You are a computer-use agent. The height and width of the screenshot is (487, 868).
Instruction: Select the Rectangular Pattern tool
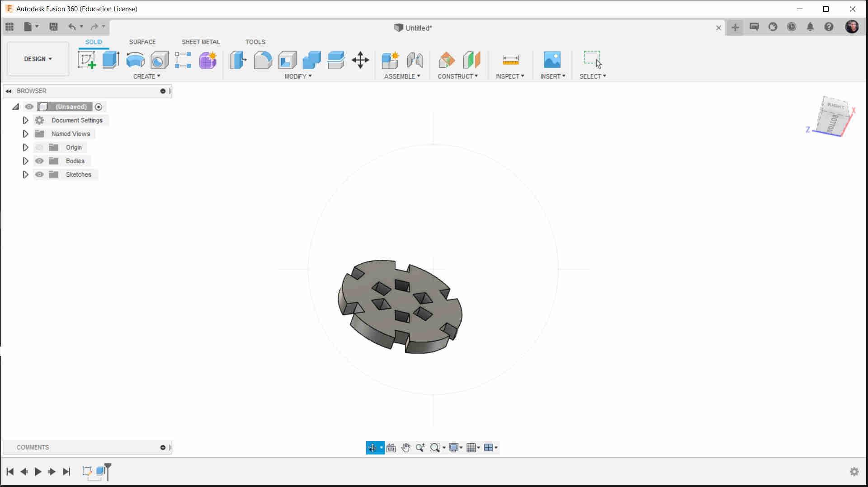tap(183, 60)
